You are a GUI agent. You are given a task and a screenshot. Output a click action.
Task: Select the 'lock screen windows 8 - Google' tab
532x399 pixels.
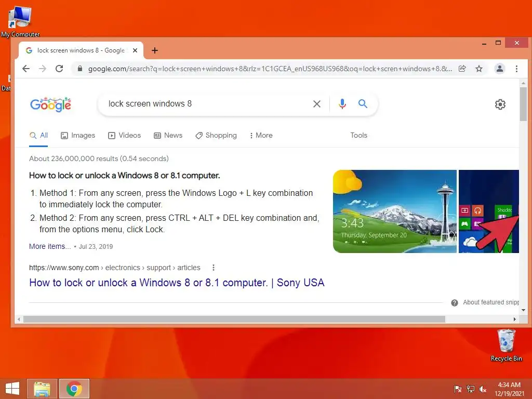[x=81, y=50]
